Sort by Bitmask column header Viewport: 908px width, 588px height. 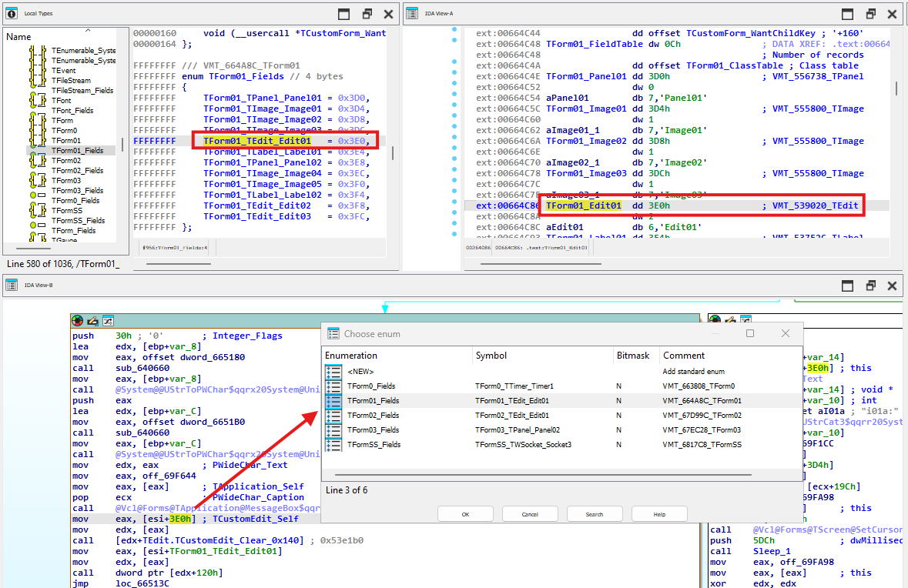coord(636,356)
